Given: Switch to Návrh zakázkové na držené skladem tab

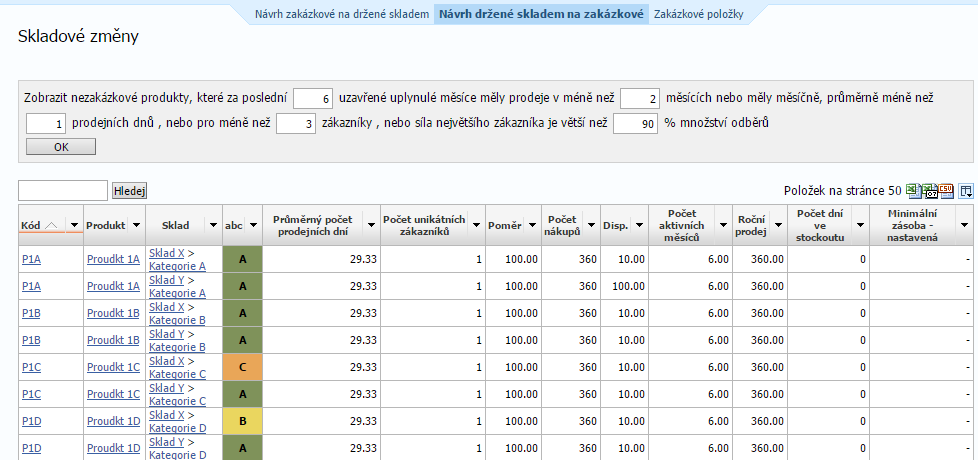Looking at the screenshot, I should point(342,14).
